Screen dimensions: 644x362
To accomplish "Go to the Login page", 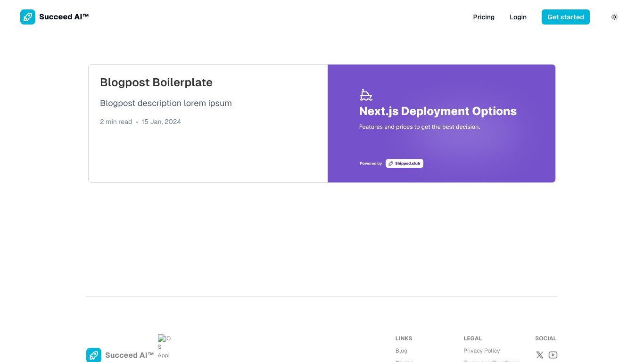I will click(x=518, y=17).
